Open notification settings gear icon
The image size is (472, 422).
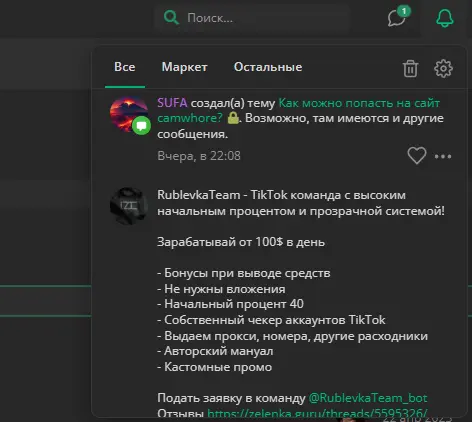click(x=443, y=69)
